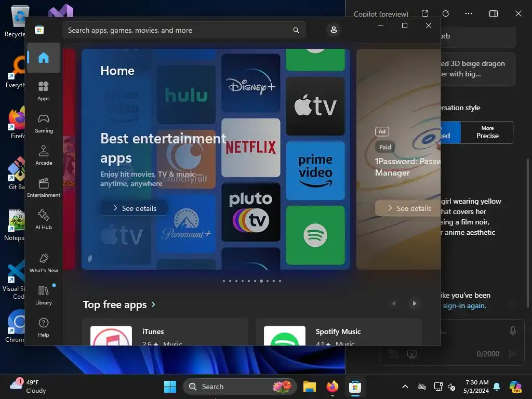Open the Windows Start button
Screen dimensions: 532x399
click(x=170, y=387)
